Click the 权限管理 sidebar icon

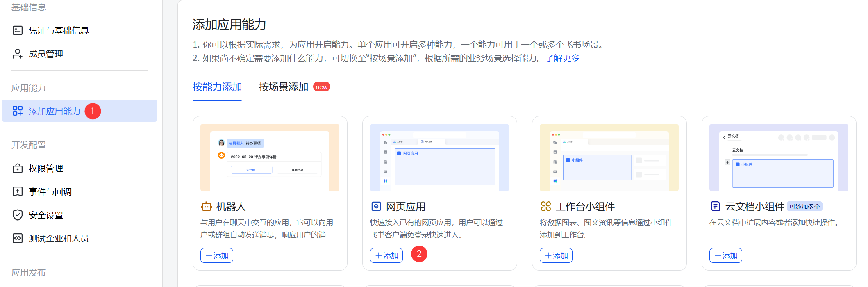point(18,169)
